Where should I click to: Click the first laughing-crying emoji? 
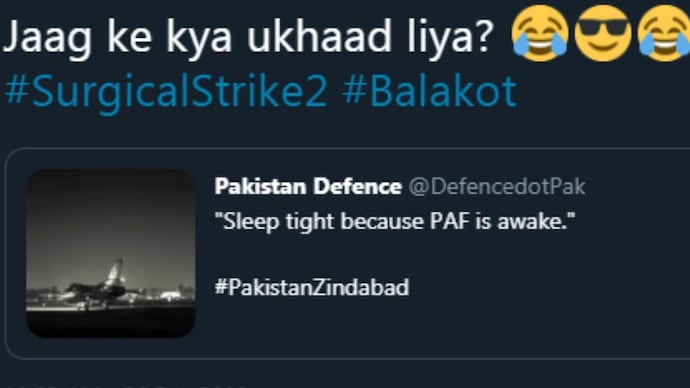[x=540, y=34]
